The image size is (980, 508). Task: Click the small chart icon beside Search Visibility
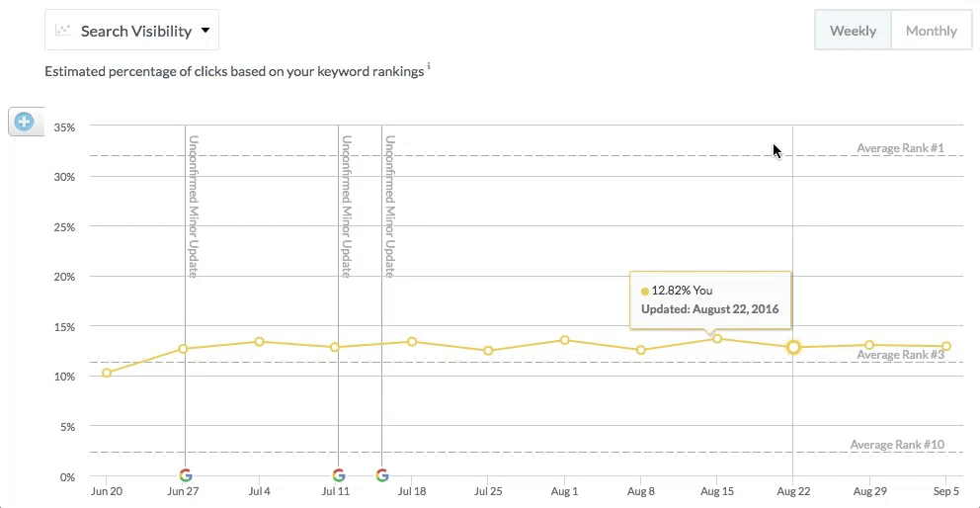pyautogui.click(x=63, y=31)
